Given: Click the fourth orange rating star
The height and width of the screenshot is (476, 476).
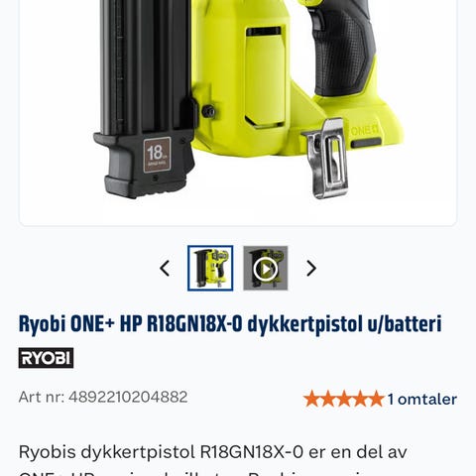Looking at the screenshot, I should pos(360,399).
